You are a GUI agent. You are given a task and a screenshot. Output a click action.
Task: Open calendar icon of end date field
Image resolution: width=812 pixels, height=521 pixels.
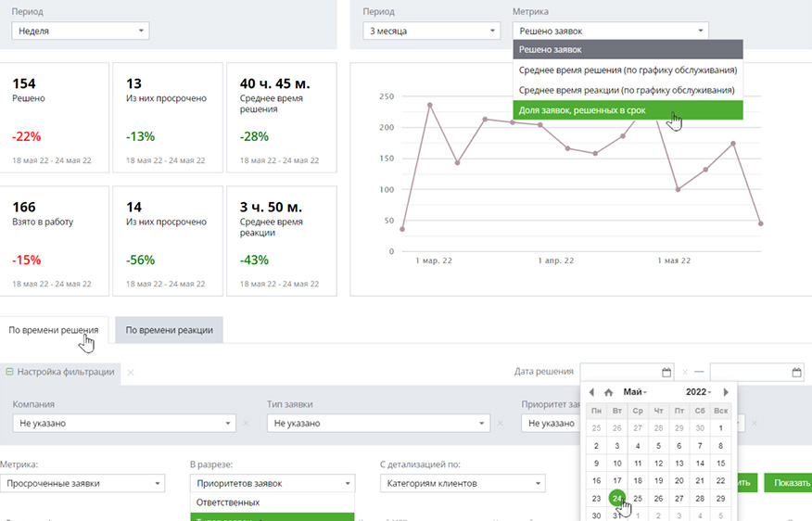click(797, 373)
